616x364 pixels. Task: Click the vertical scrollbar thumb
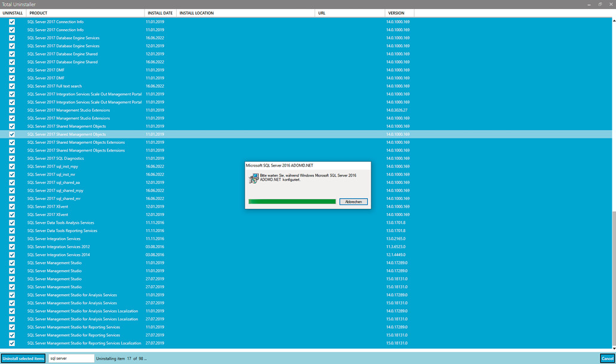[614, 279]
